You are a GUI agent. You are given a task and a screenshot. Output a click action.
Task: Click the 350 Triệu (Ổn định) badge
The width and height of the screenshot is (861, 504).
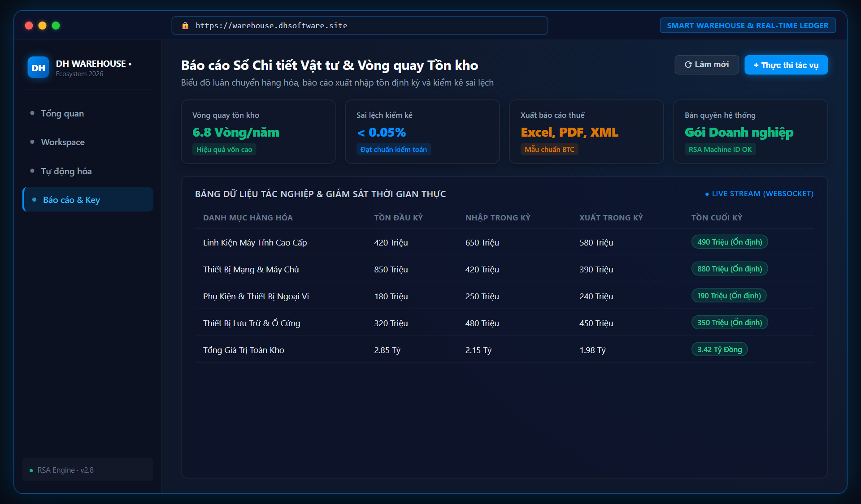coord(730,323)
